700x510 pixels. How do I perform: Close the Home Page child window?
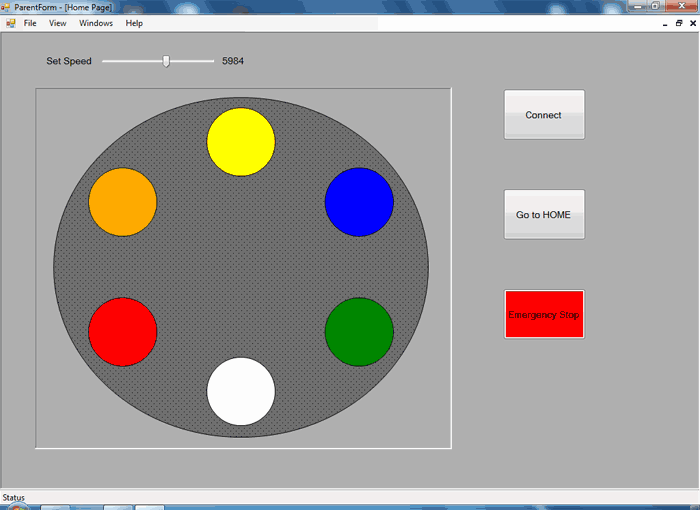pyautogui.click(x=693, y=23)
